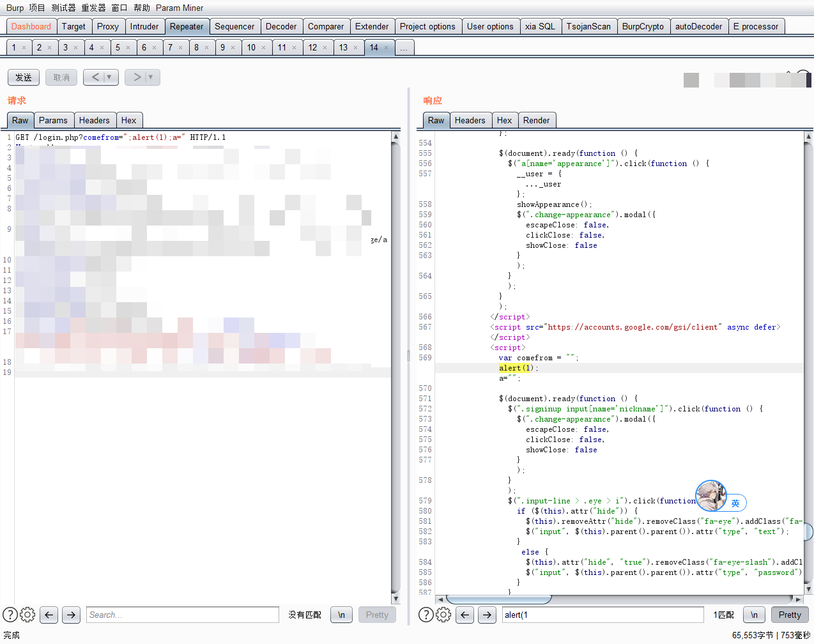
Task: Open the Decoder tab
Action: 281,26
